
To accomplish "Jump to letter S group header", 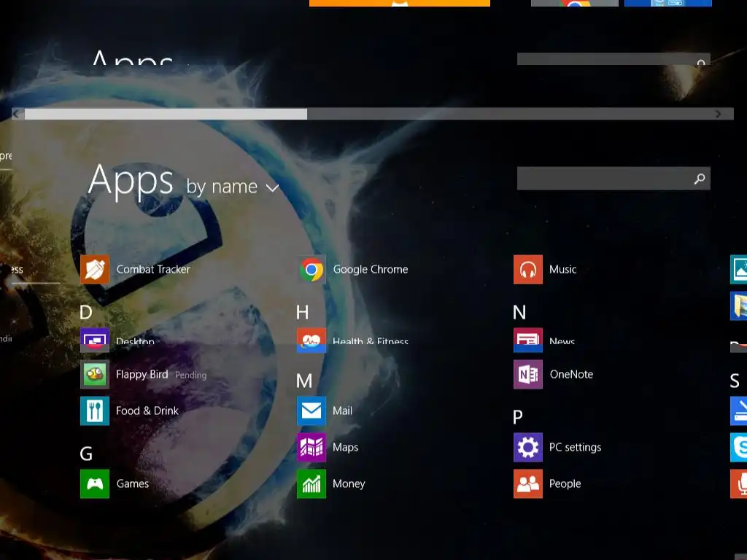I will [735, 381].
